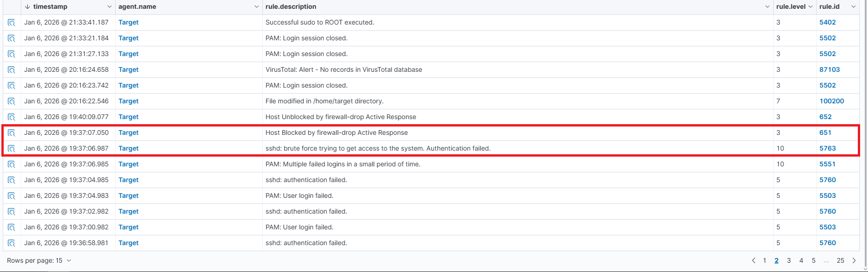Open inspect icon of the VirusTotal alert row

12,70
